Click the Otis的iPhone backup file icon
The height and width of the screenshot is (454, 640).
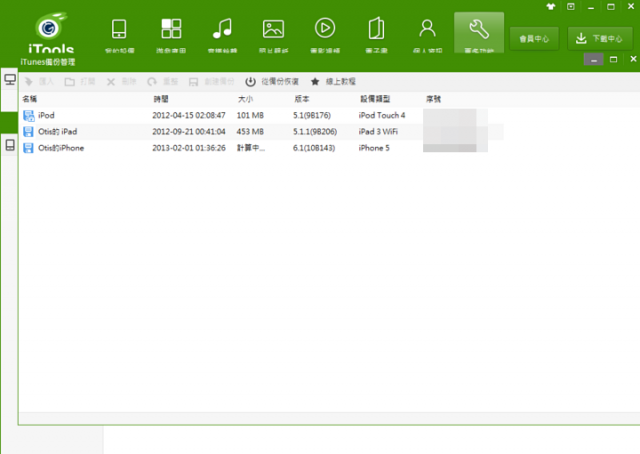pos(28,148)
